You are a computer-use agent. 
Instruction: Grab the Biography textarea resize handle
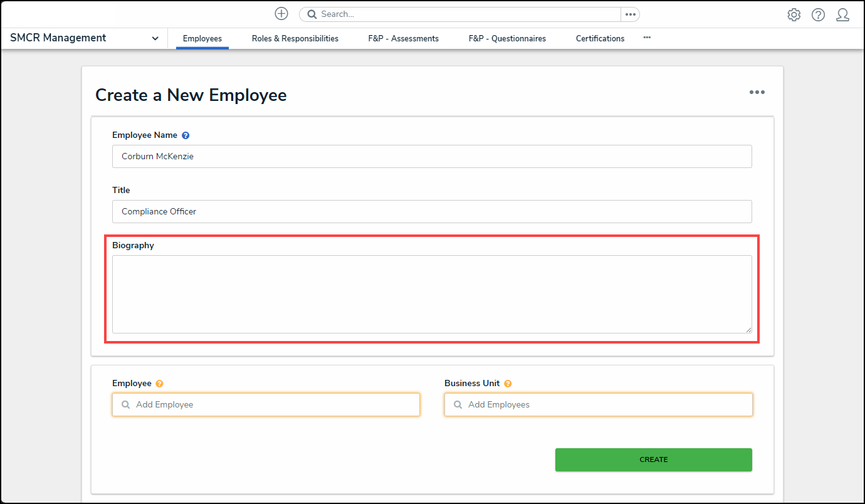pos(748,330)
